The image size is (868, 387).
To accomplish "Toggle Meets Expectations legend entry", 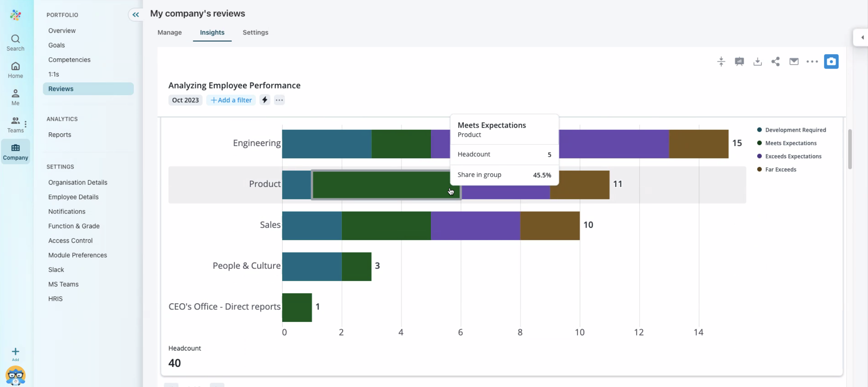I will pyautogui.click(x=787, y=143).
